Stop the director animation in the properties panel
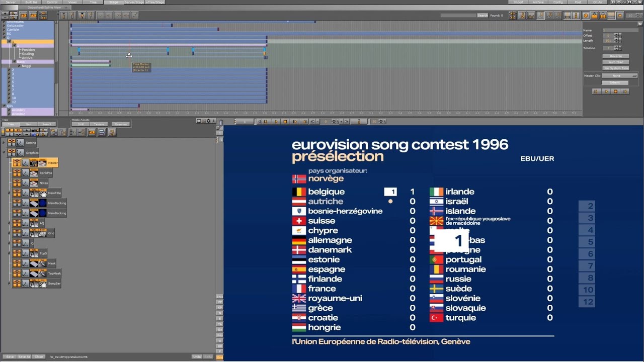This screenshot has height=362, width=644. click(615, 92)
